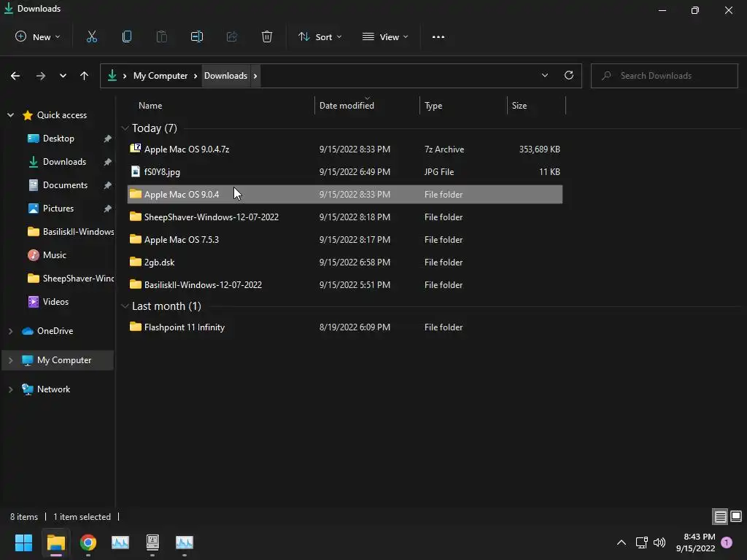Click the Copy icon in toolbar

click(127, 36)
